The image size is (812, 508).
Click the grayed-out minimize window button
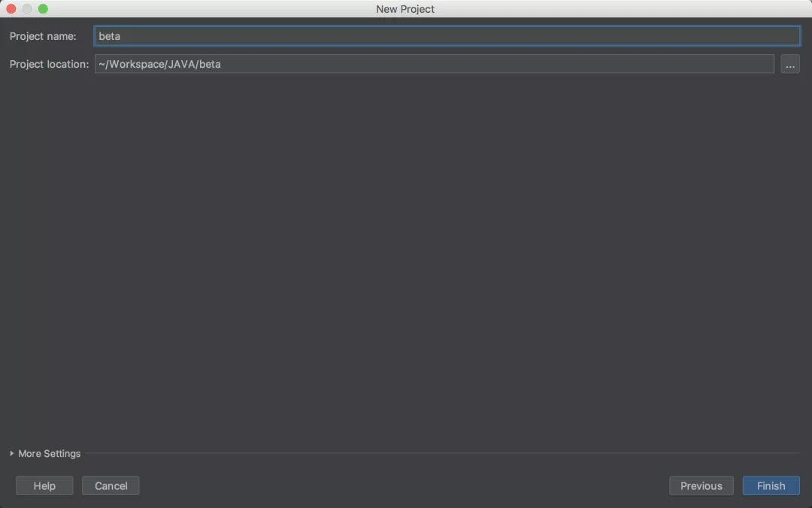[x=27, y=9]
